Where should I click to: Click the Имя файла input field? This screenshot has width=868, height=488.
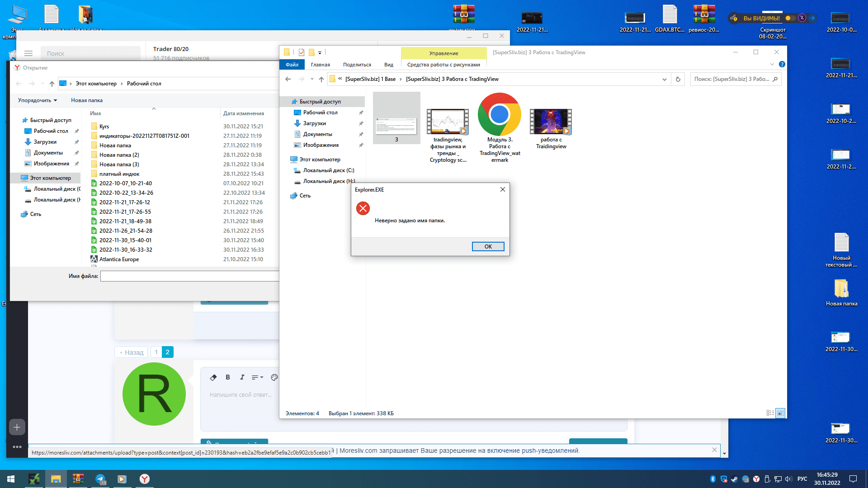[190, 276]
